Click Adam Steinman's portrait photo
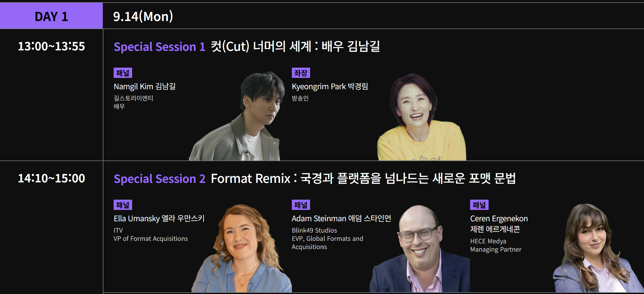Viewport: 644px width, 294px height. click(x=420, y=248)
